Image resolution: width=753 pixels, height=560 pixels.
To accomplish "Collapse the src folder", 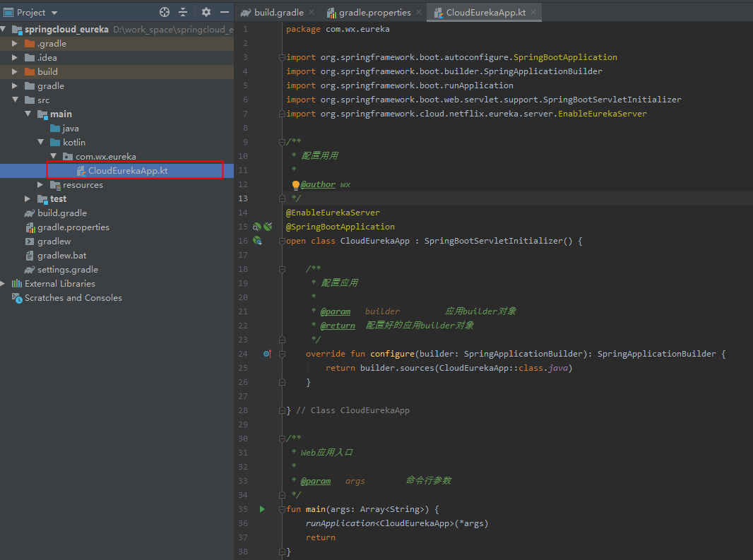I will click(15, 100).
